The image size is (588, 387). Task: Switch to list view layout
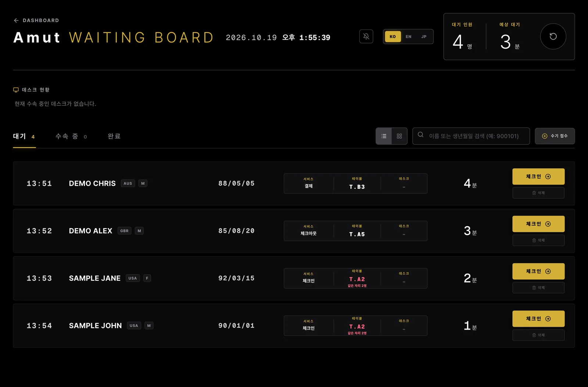coord(384,136)
